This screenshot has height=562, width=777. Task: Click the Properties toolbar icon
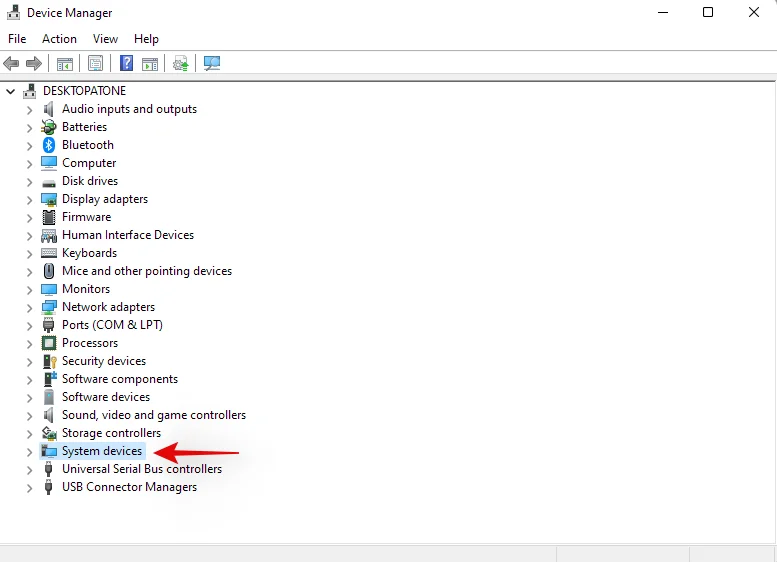click(x=95, y=63)
